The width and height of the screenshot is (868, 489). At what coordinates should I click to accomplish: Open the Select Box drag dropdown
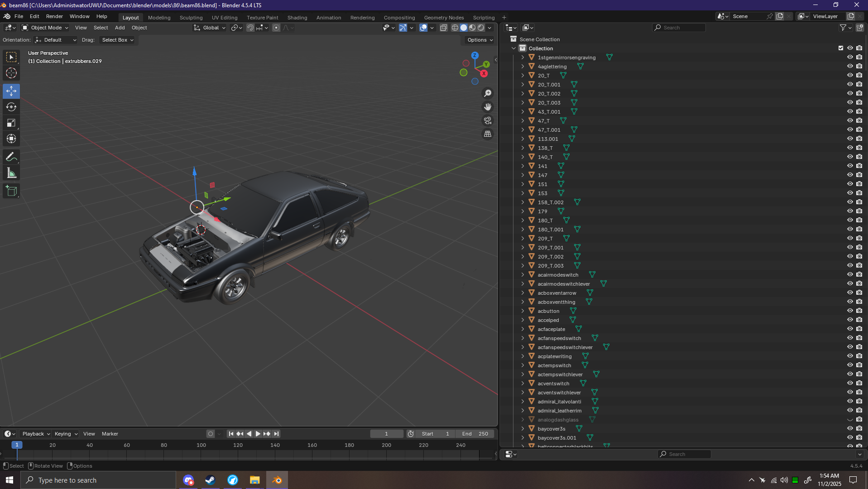point(117,40)
